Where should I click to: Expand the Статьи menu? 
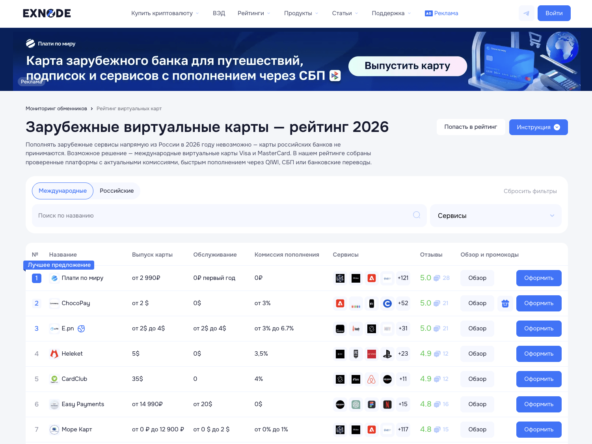point(345,13)
